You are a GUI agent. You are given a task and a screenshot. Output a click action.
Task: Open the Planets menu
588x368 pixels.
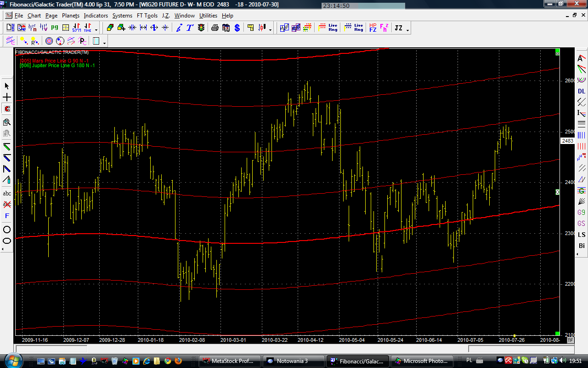tap(71, 15)
